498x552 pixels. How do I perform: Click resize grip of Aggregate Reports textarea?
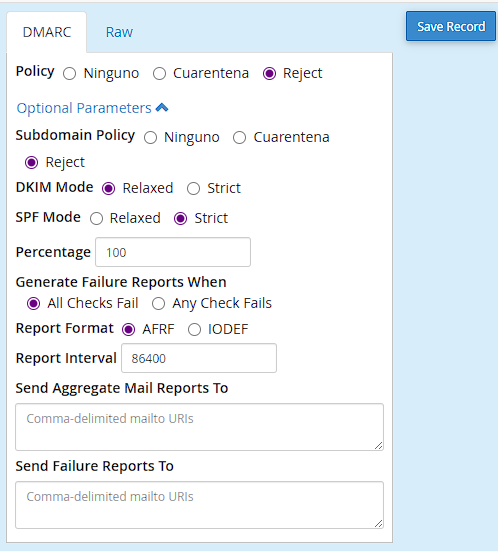coord(378,445)
